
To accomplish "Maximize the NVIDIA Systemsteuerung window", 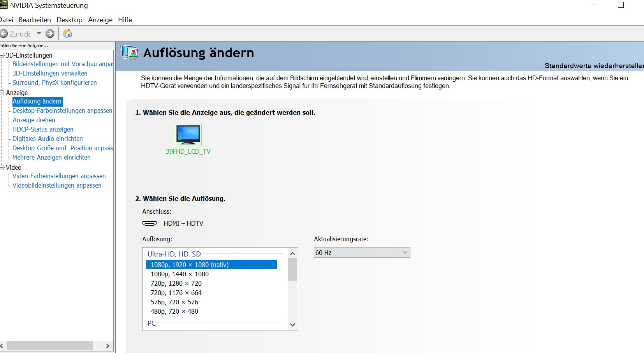I will pos(621,5).
